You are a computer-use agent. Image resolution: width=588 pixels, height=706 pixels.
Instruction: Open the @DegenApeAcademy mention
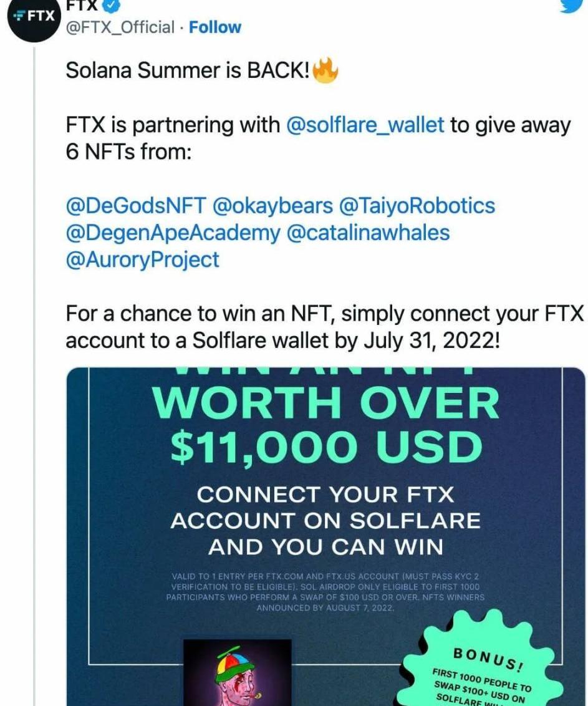tap(173, 233)
